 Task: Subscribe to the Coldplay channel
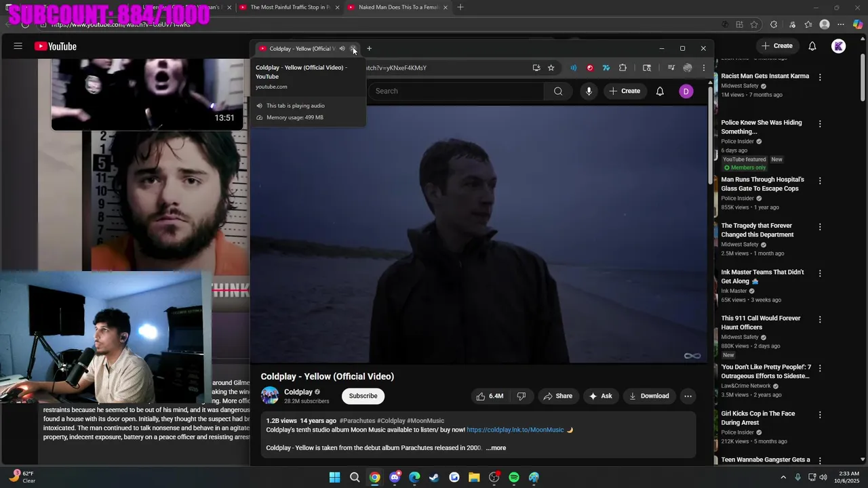click(363, 396)
